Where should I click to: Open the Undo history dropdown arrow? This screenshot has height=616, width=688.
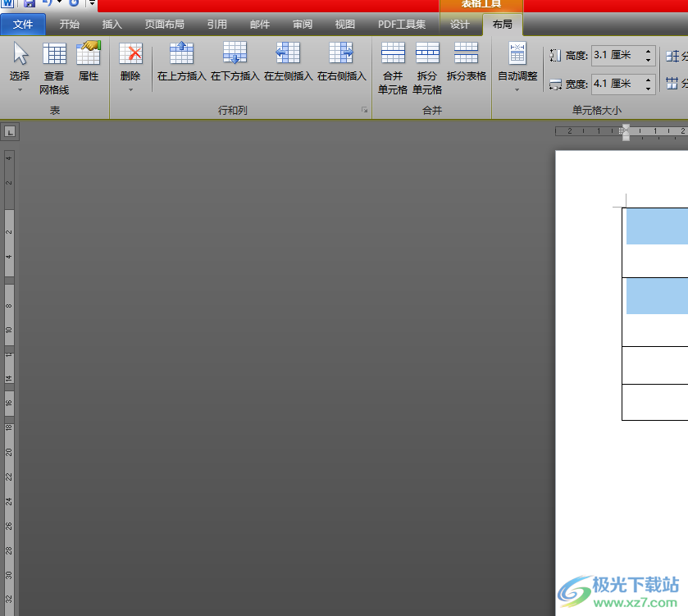59,2
